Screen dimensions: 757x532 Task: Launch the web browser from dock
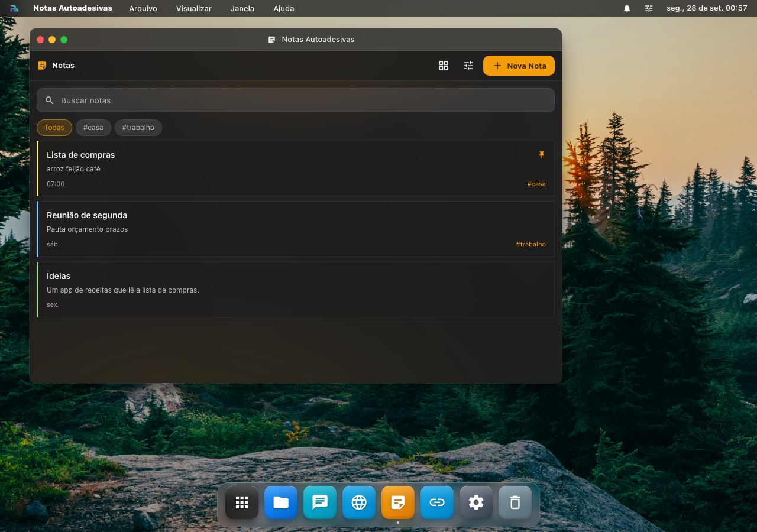click(x=359, y=502)
